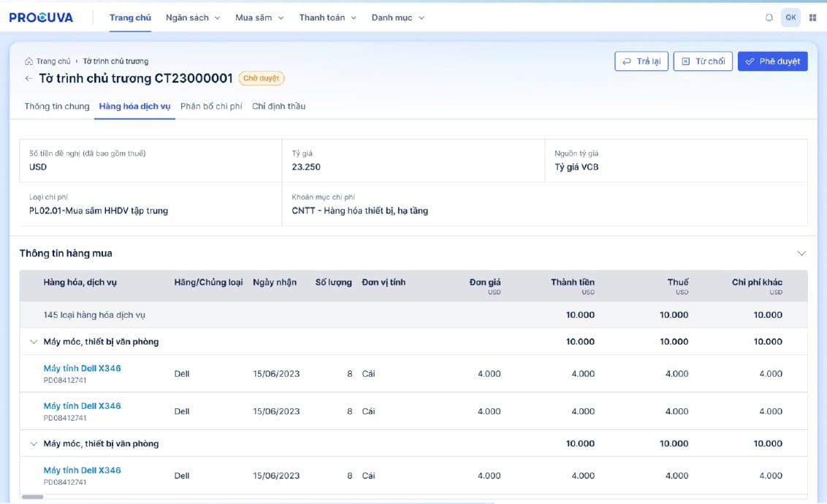Click the Đơn vị tính column header
Screen dimensions: 827x504
pyautogui.click(x=384, y=283)
